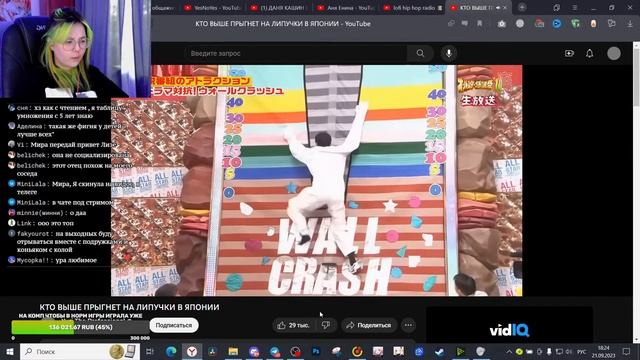Switch to the lofi hip hop radio tab
This screenshot has height=360, width=640.
click(x=412, y=8)
